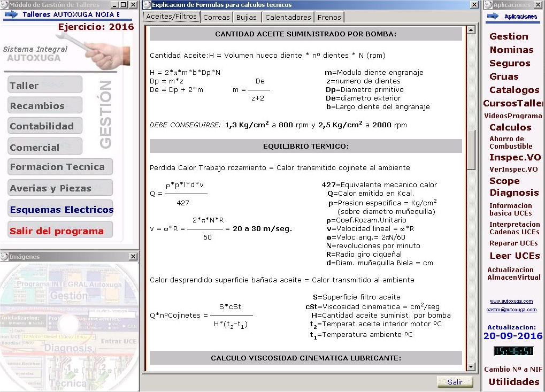Switch to the Frenos tab
This screenshot has width=545, height=392.
(x=329, y=17)
